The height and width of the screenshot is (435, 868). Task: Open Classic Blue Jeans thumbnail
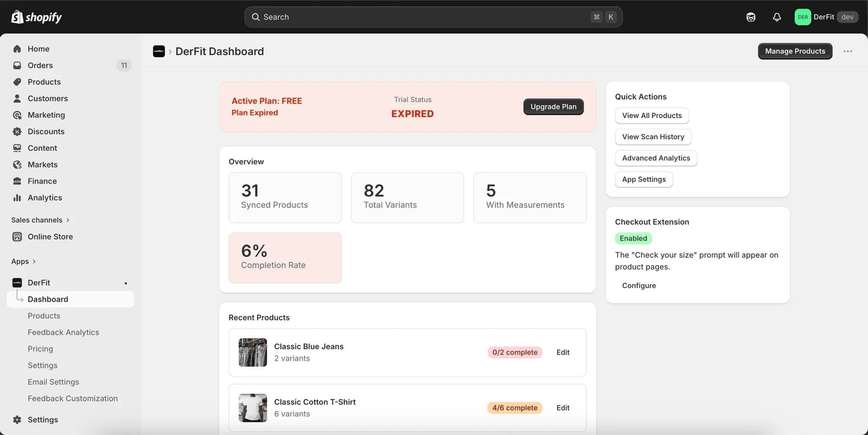[x=253, y=352]
